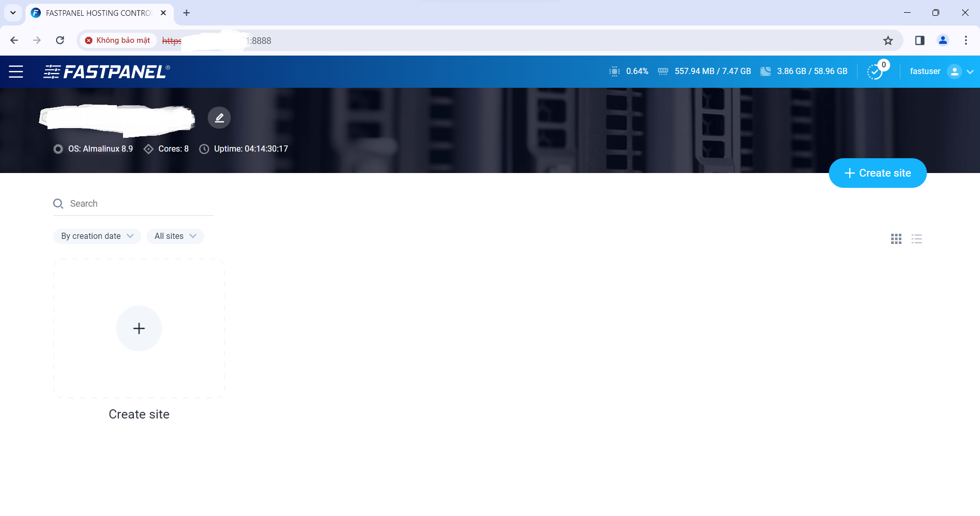Image resolution: width=980 pixels, height=516 pixels.
Task: Switch to list view layout
Action: point(917,239)
